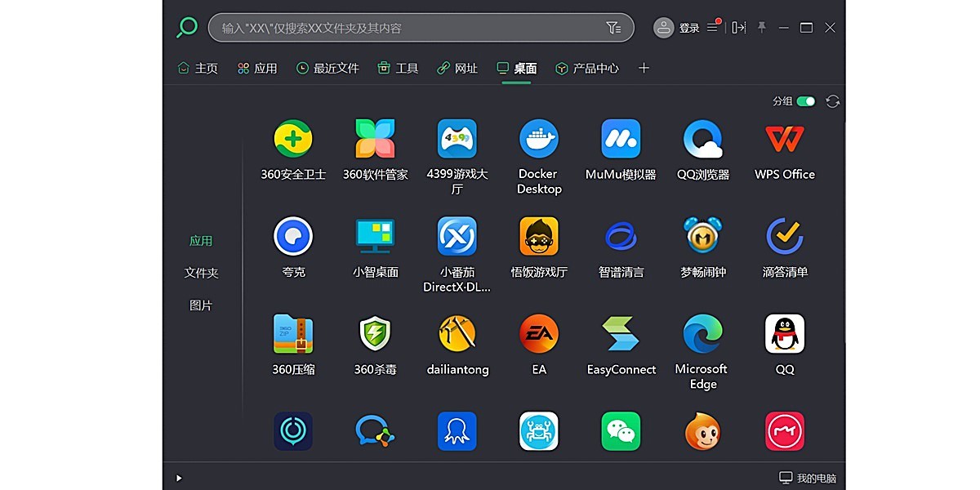Toggle the dock-to-side window mode icon
The width and height of the screenshot is (980, 490).
[737, 27]
